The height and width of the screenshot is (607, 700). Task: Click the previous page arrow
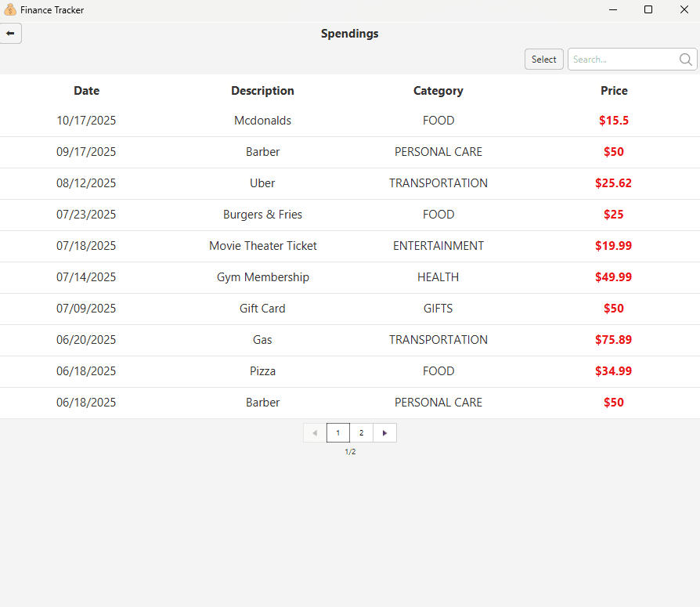coord(315,433)
